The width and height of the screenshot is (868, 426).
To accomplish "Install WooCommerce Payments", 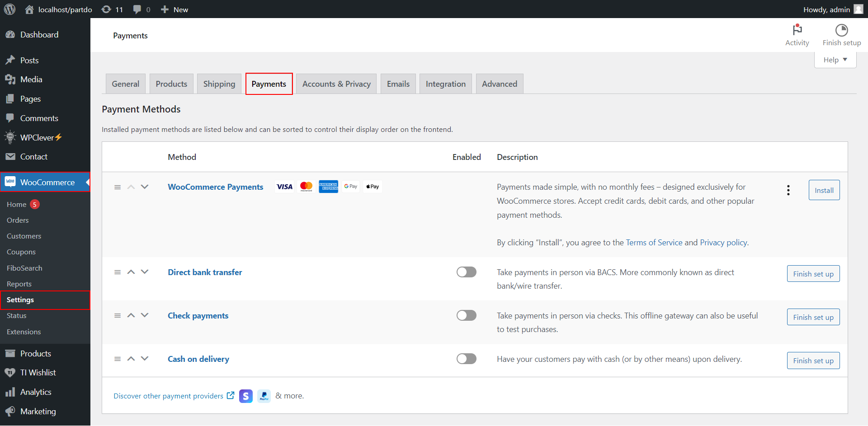I will point(824,190).
